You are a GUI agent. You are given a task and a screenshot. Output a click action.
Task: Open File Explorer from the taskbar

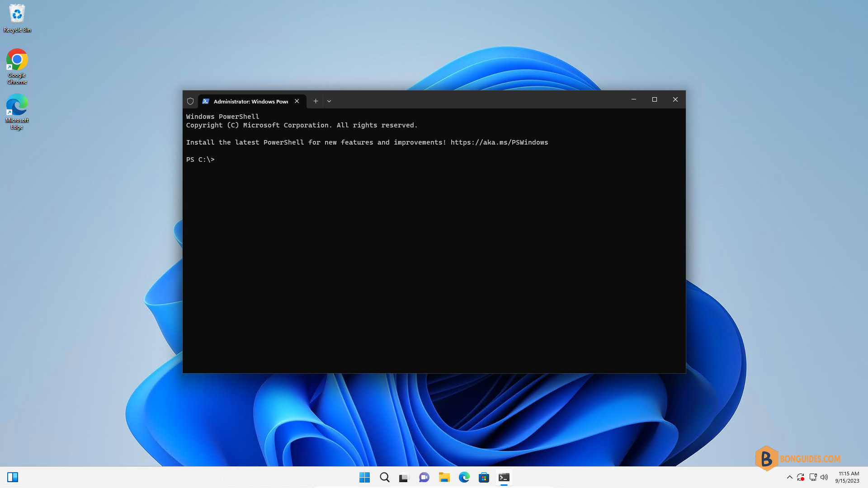tap(444, 477)
